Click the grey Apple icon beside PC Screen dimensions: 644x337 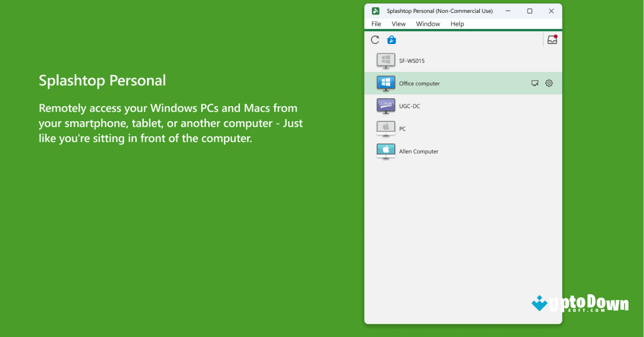pyautogui.click(x=386, y=129)
